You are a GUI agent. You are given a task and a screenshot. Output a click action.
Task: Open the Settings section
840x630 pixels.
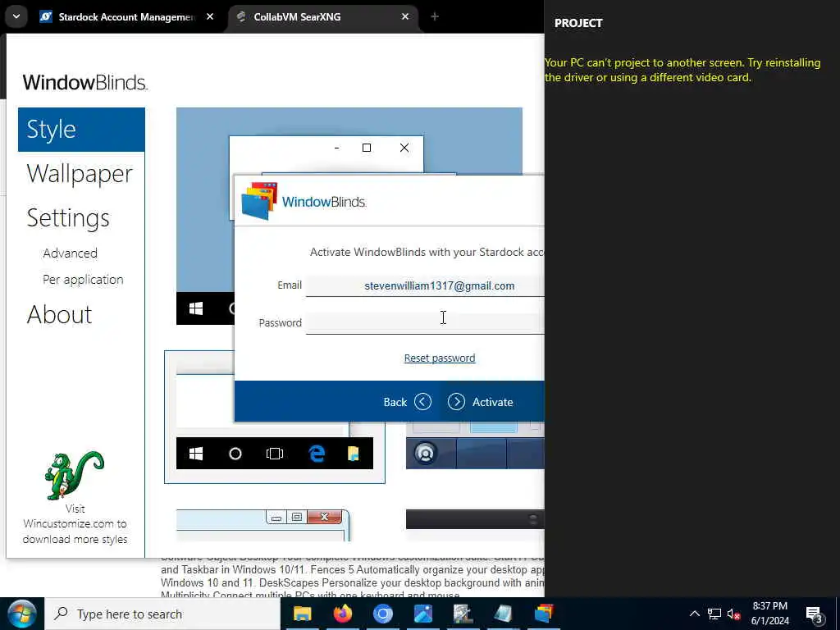[68, 218]
